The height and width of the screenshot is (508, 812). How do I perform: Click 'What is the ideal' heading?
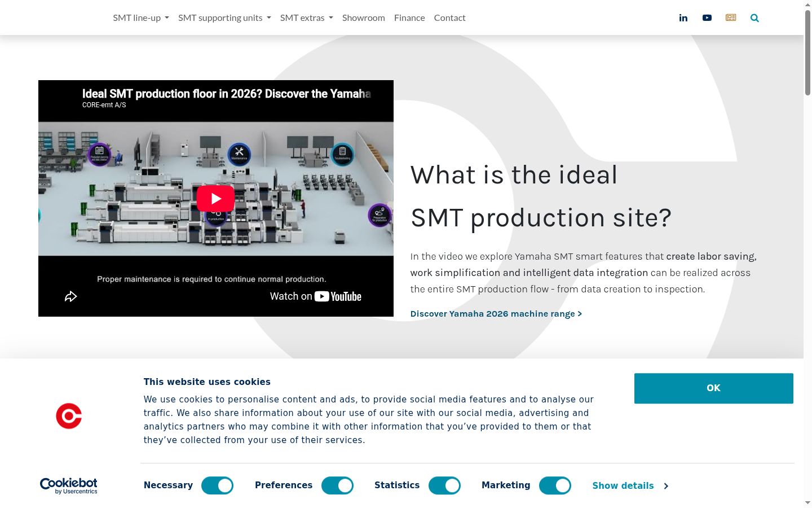pyautogui.click(x=514, y=175)
